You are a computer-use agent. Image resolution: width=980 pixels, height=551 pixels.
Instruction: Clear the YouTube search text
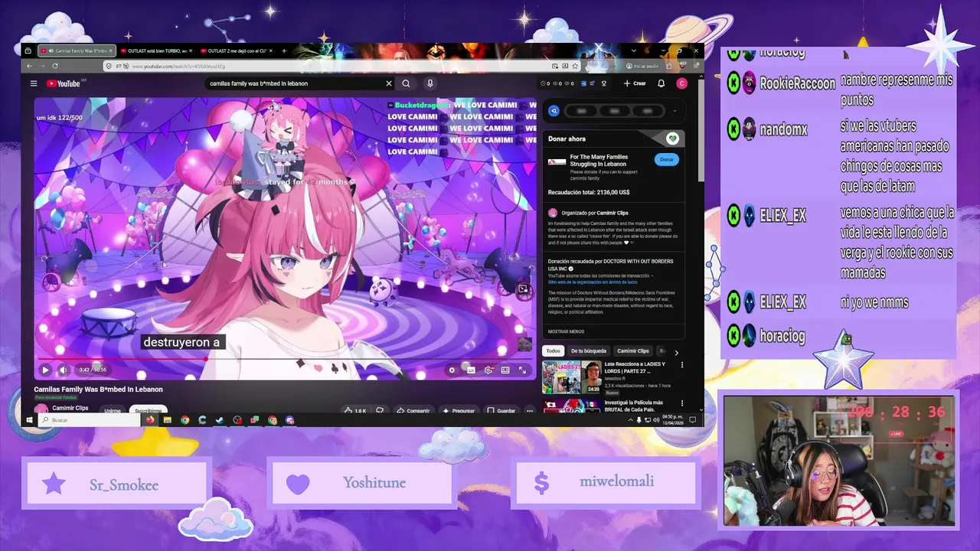(x=388, y=83)
